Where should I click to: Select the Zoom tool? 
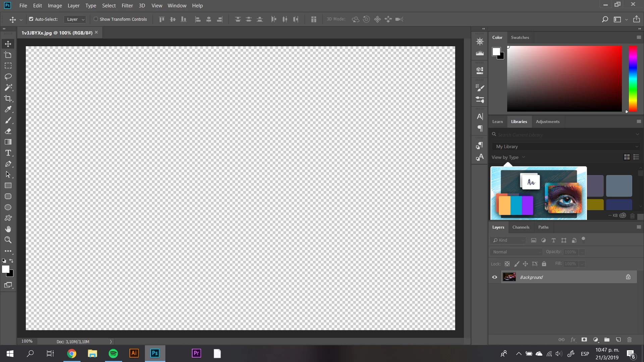coord(8,240)
